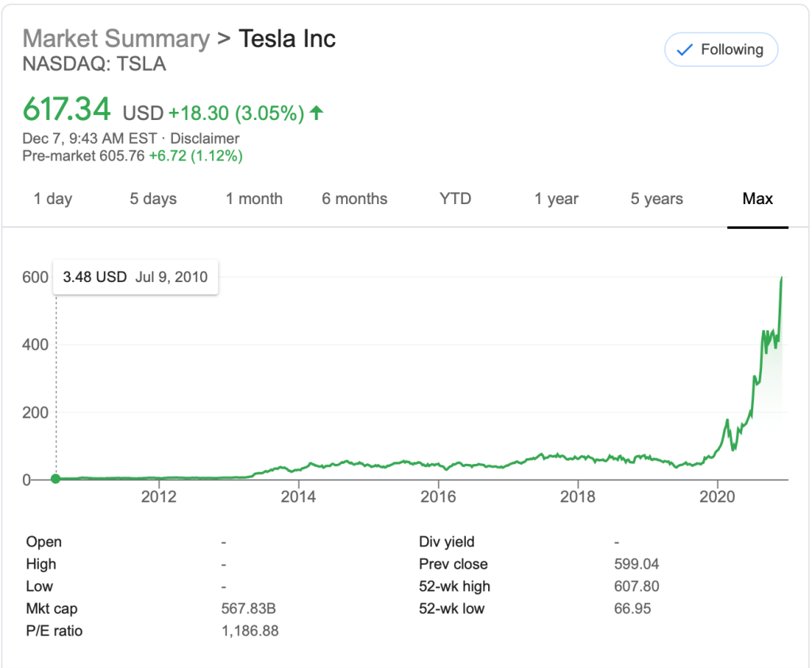Choose the 5 years tab
Viewport: 812px width, 668px height.
[656, 199]
